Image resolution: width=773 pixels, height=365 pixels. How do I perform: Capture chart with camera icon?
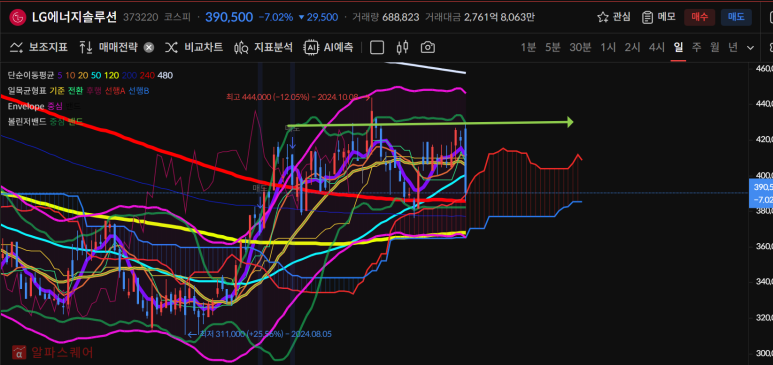427,47
